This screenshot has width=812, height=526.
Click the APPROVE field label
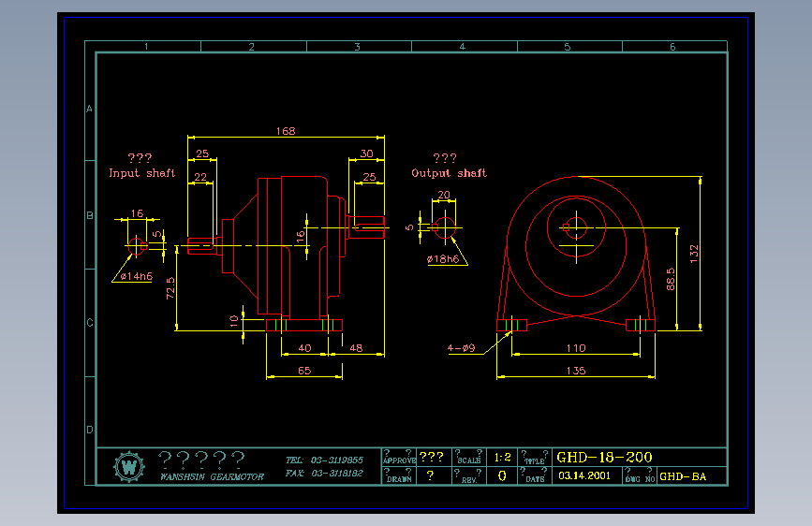[x=399, y=460]
